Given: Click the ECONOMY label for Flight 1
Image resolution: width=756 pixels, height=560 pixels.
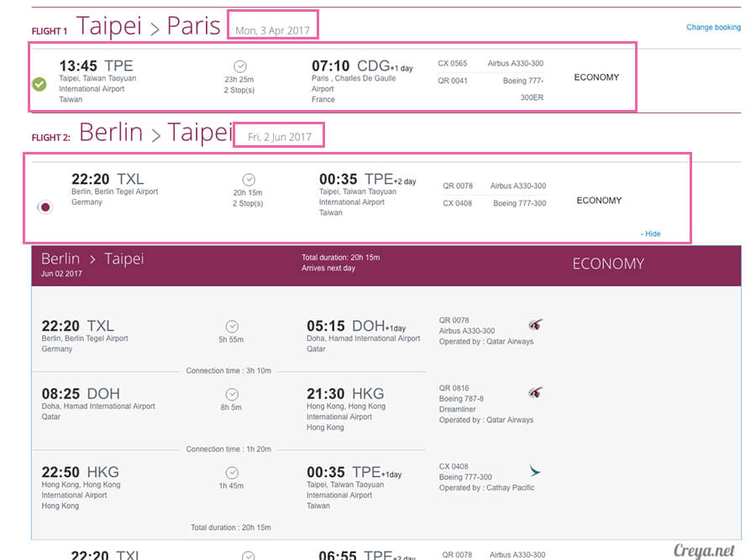Looking at the screenshot, I should [x=596, y=77].
